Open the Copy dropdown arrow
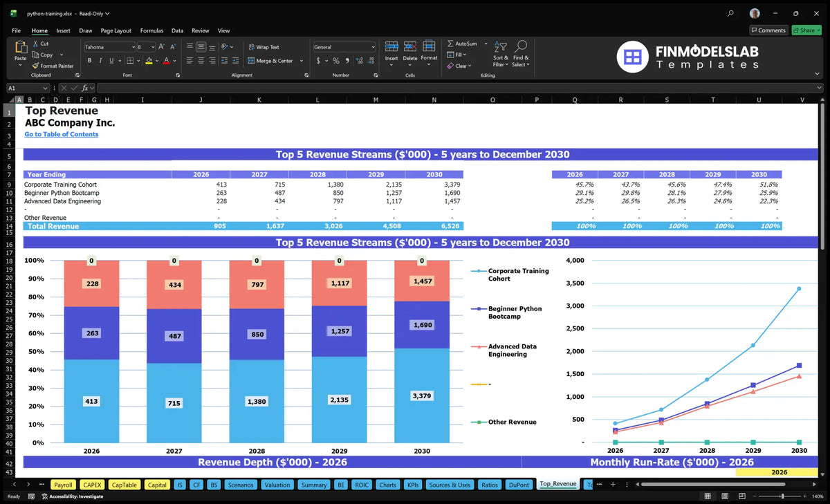 (x=62, y=55)
